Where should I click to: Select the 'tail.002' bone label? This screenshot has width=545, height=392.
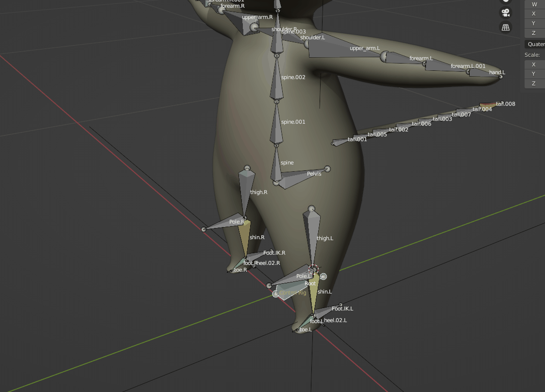[x=399, y=130]
